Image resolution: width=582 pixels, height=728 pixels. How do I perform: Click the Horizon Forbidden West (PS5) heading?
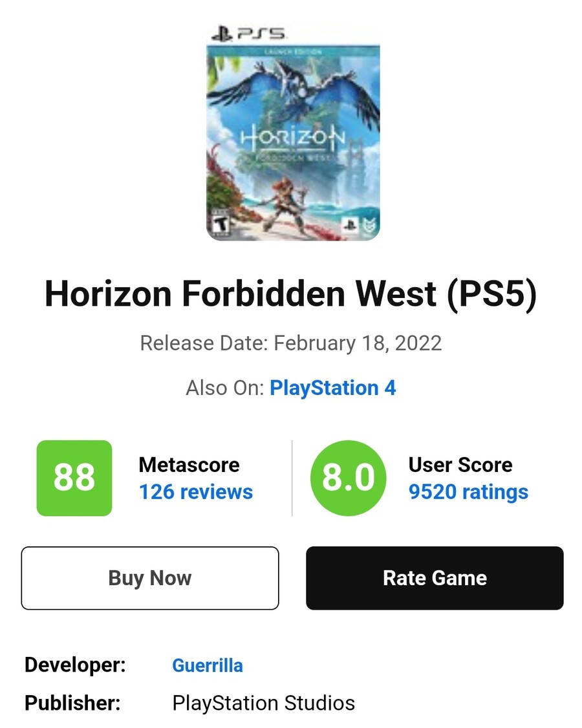(x=291, y=294)
